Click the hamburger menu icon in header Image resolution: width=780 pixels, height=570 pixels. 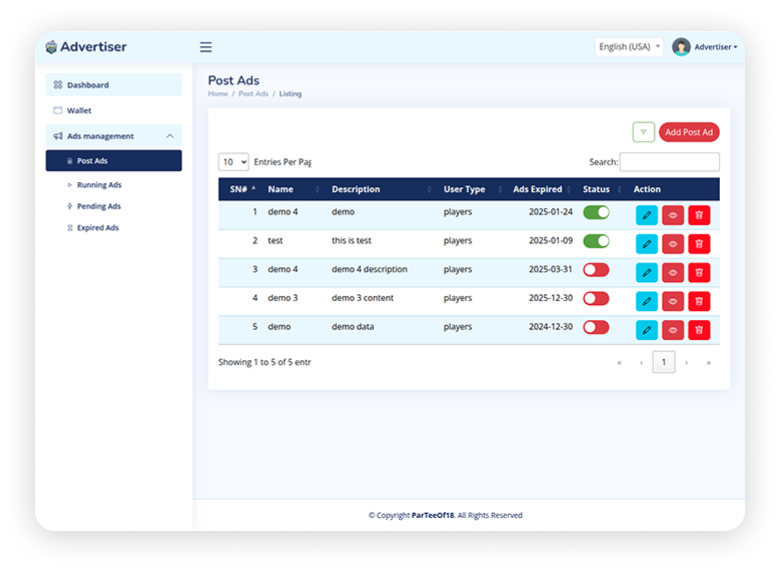tap(206, 47)
